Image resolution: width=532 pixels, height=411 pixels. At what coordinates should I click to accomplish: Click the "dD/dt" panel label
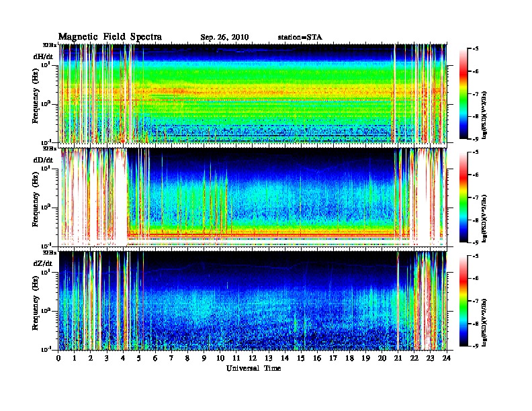click(x=43, y=160)
